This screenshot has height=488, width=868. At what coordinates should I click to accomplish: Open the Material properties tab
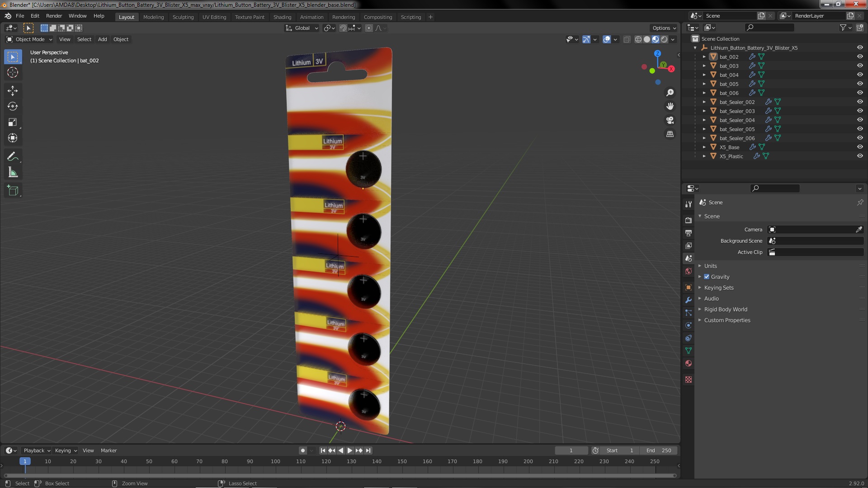click(x=689, y=363)
